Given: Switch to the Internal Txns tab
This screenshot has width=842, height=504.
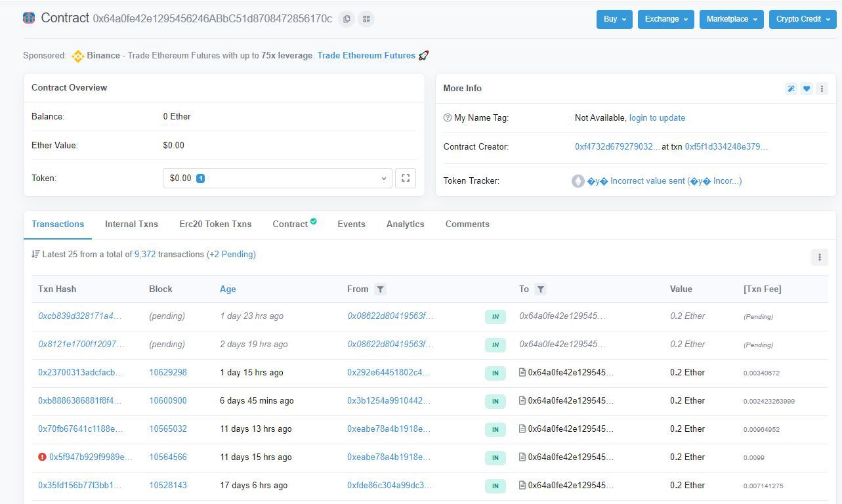Looking at the screenshot, I should click(131, 224).
